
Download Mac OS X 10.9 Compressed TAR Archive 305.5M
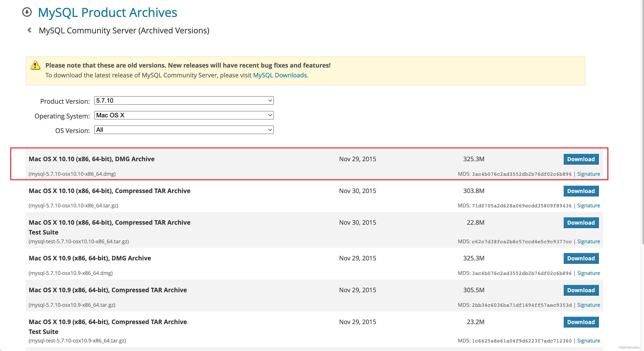[x=581, y=290]
